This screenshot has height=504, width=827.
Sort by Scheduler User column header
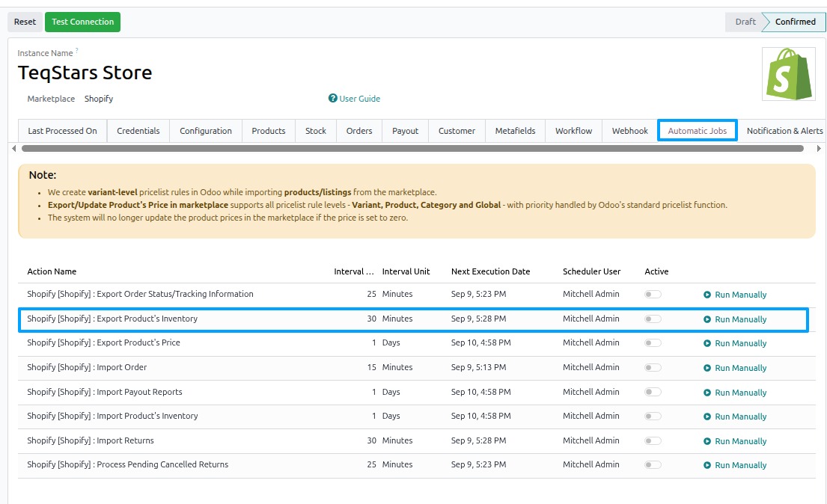(x=591, y=271)
